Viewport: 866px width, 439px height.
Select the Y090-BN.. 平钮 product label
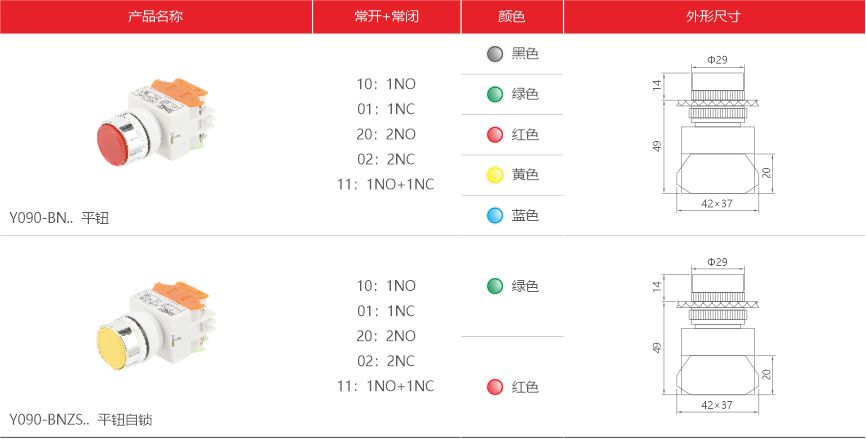point(59,218)
